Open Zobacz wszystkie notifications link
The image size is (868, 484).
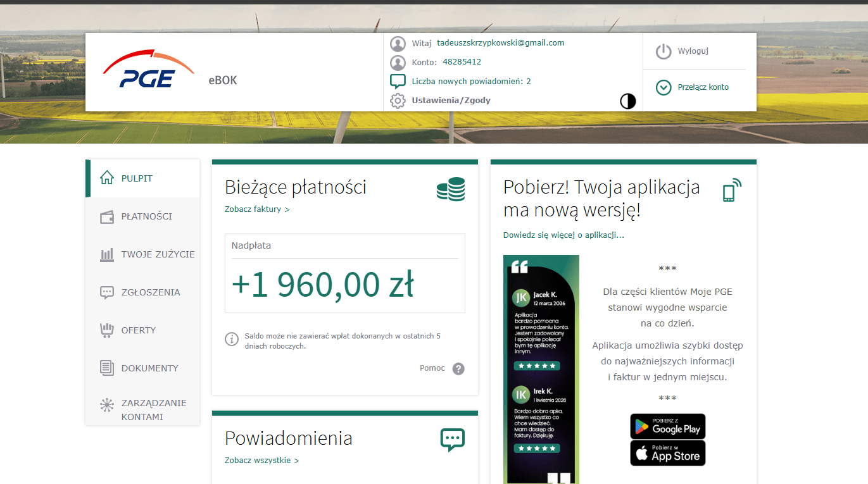pyautogui.click(x=261, y=460)
